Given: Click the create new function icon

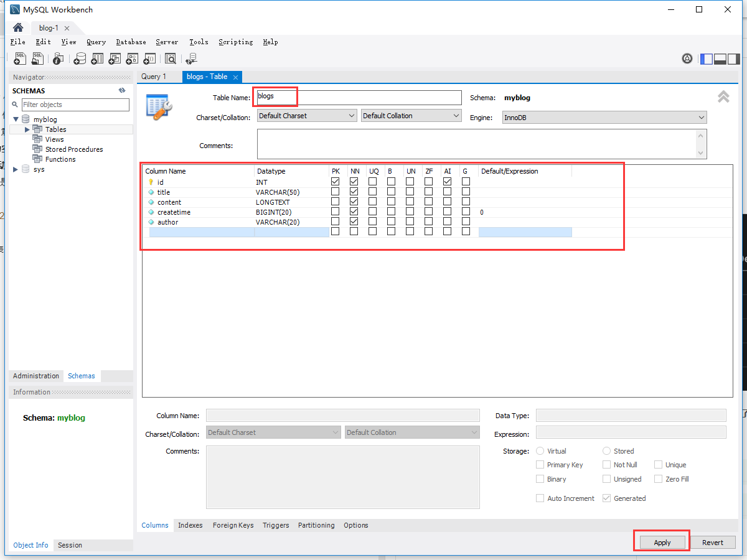Looking at the screenshot, I should click(x=149, y=58).
